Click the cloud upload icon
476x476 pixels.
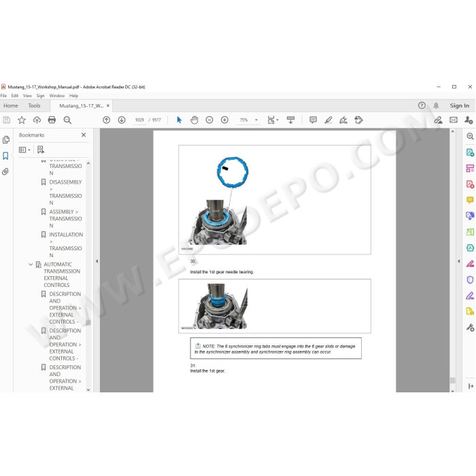[37, 120]
